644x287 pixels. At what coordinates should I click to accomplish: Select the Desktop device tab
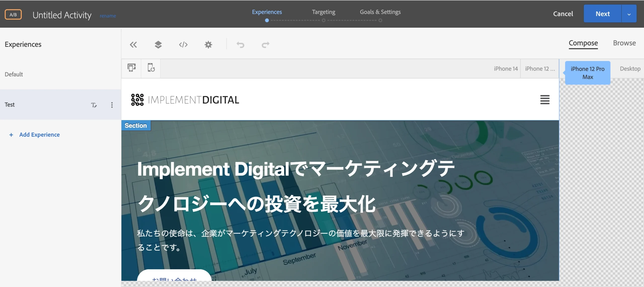(x=630, y=68)
